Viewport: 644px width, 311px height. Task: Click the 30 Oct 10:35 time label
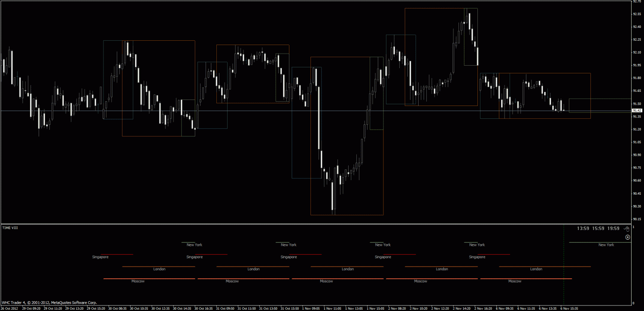[139, 308]
